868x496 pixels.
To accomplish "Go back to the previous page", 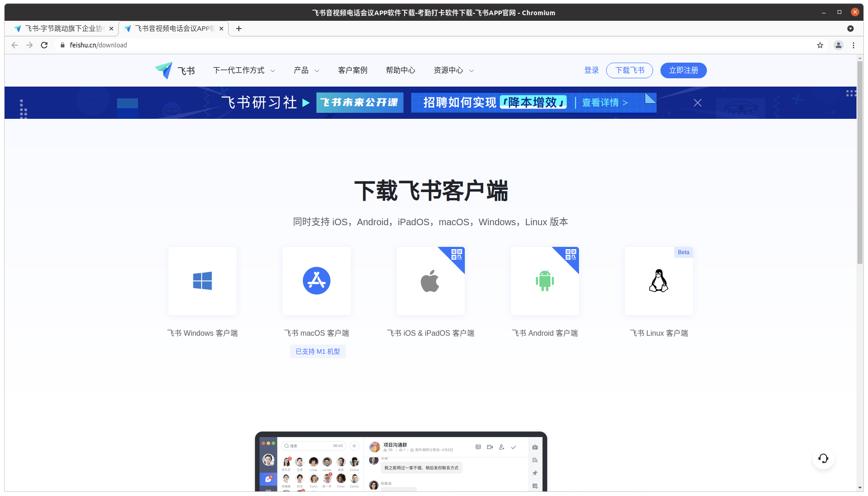I will point(15,45).
